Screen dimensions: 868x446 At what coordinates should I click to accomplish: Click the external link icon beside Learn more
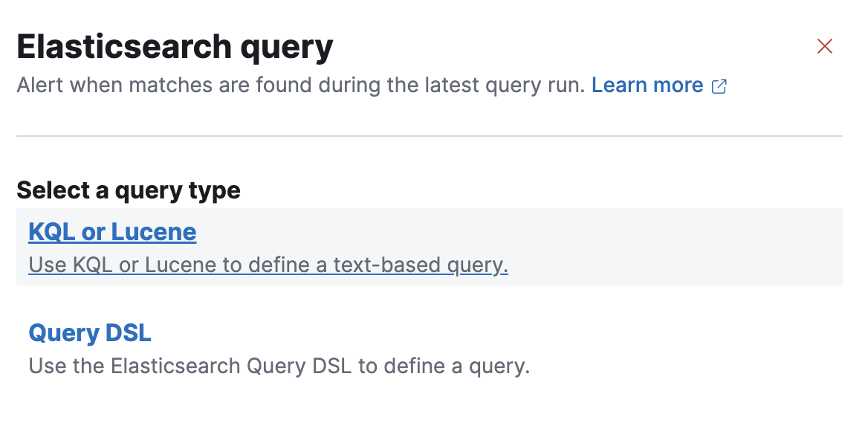coord(718,85)
